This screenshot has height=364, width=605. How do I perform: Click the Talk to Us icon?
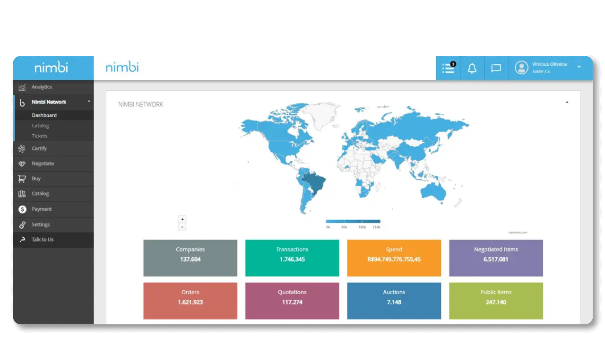tap(21, 240)
